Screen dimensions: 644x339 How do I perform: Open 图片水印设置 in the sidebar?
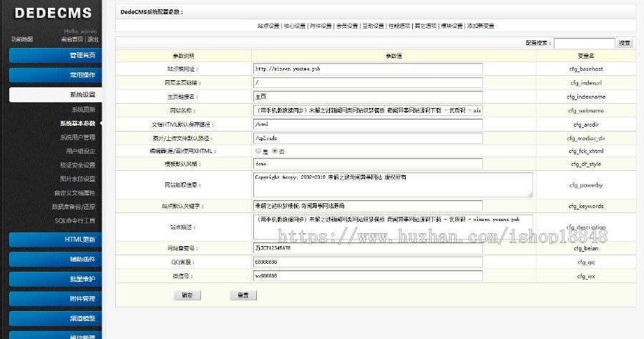point(77,179)
